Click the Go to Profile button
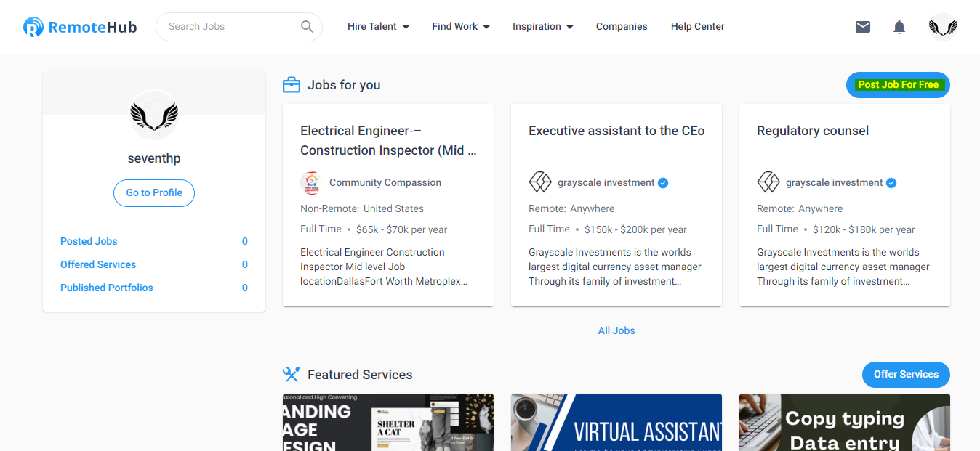 pos(154,193)
